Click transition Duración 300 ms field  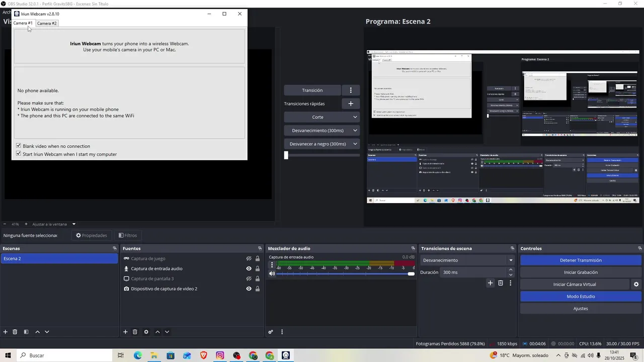(473, 273)
